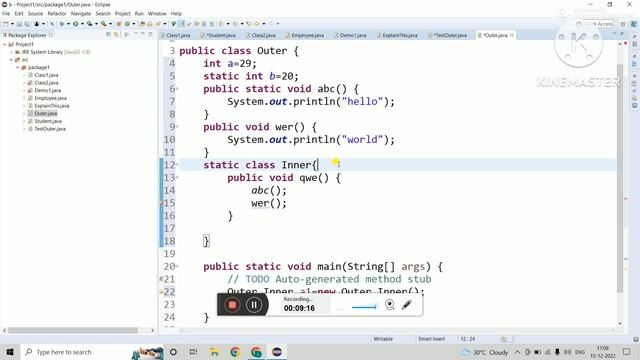Screen dimensions: 640x360
Task: Open File Explorer from the taskbar
Action: click(214, 352)
